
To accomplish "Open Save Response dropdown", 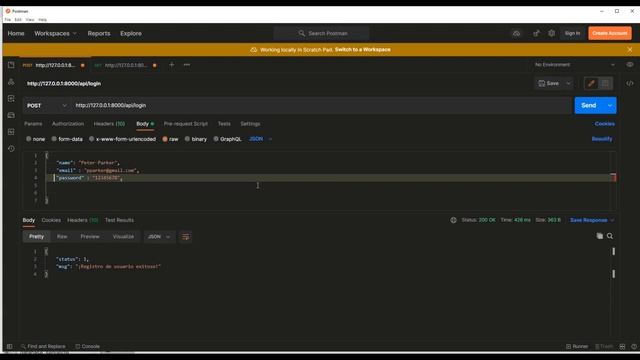I will tap(592, 220).
